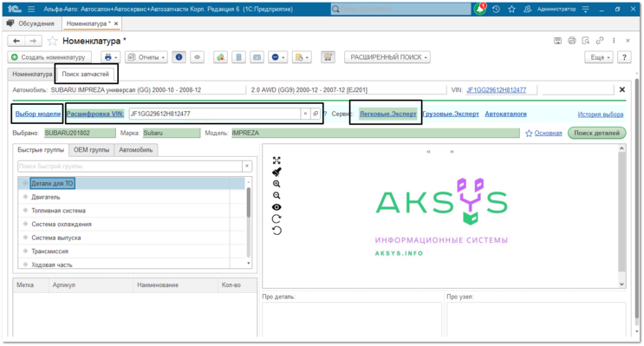The height and width of the screenshot is (346, 644).
Task: Click the Основная star link
Action: click(x=543, y=134)
